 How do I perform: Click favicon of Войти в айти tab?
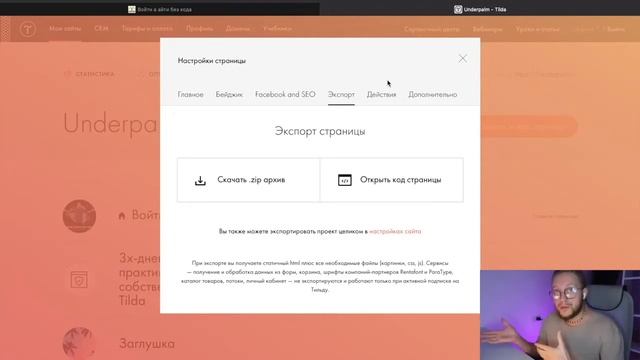131,9
